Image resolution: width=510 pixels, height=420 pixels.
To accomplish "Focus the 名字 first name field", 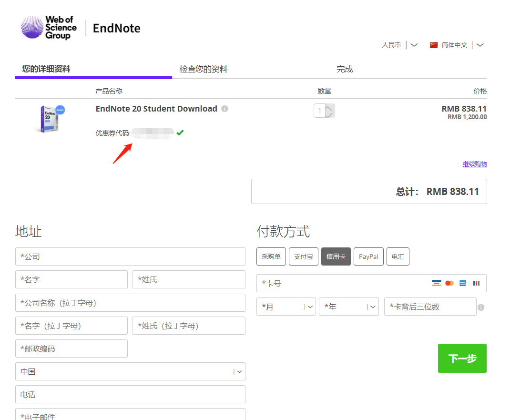I will click(x=71, y=279).
